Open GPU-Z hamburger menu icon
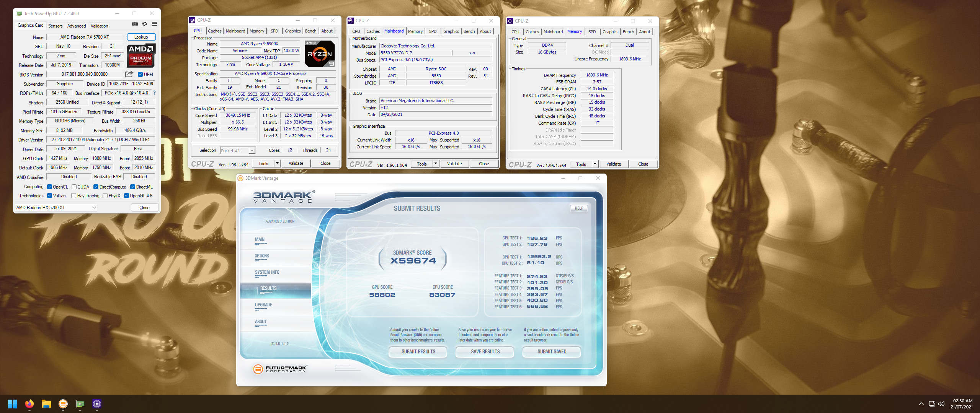Viewport: 980px width, 413px height. click(x=154, y=24)
